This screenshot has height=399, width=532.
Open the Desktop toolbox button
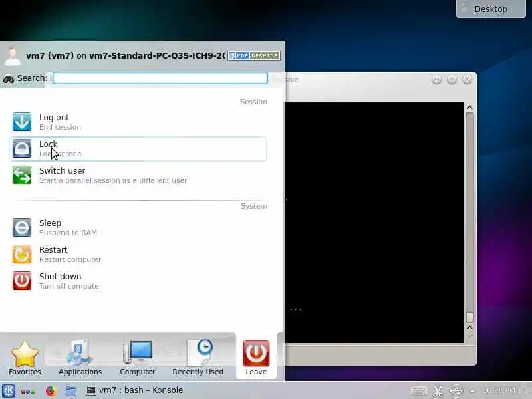491,9
